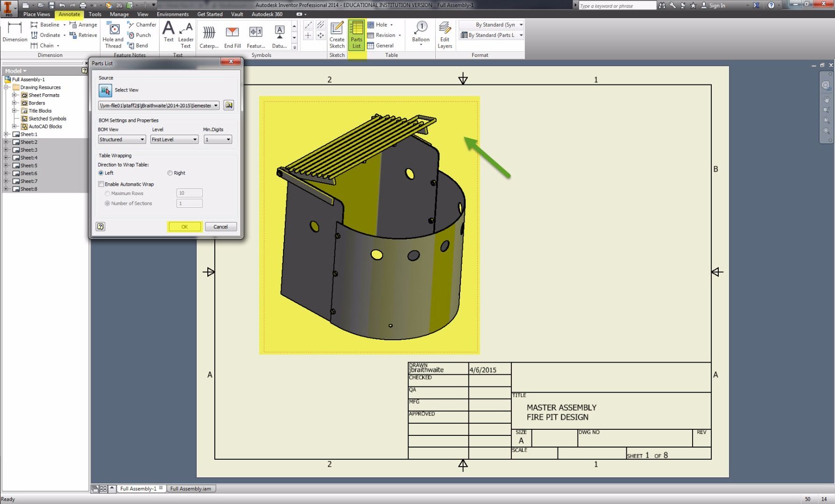
Task: Click the Select View source icon
Action: [x=105, y=90]
